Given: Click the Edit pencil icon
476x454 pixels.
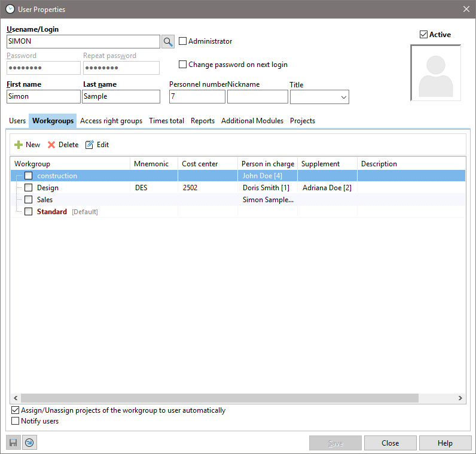Looking at the screenshot, I should point(90,145).
